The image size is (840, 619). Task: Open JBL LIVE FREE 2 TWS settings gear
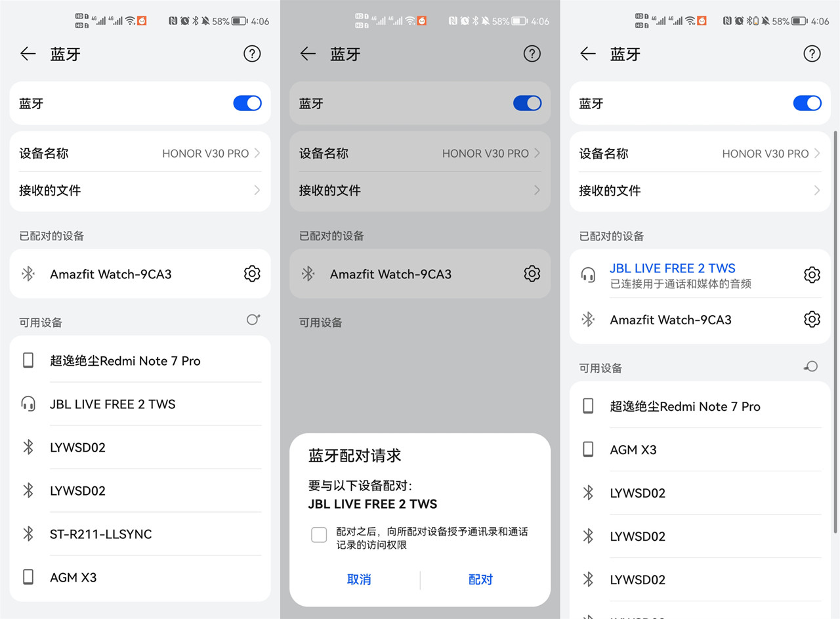(812, 274)
